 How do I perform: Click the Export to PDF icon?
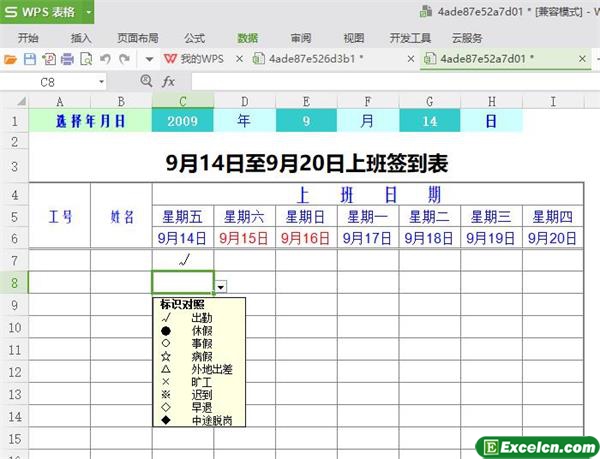[x=47, y=59]
